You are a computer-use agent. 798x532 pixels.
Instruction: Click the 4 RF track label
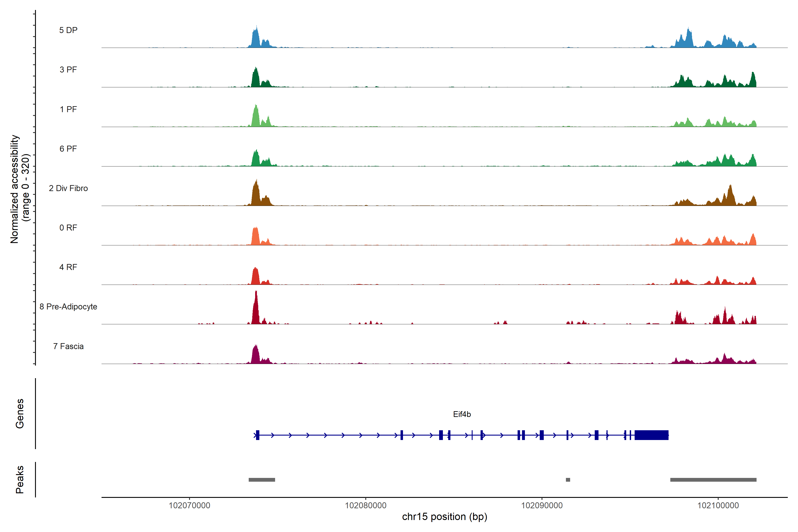(68, 267)
